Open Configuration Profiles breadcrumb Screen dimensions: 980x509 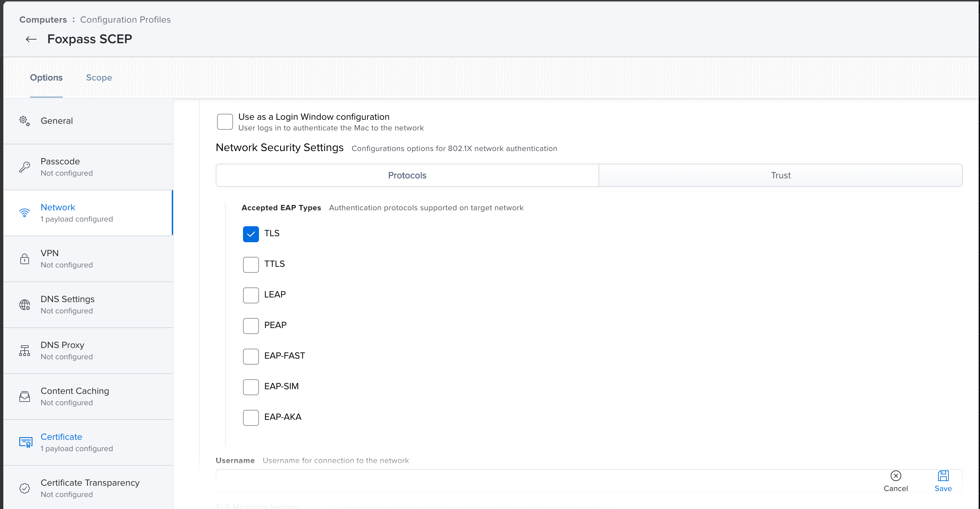[x=125, y=20]
